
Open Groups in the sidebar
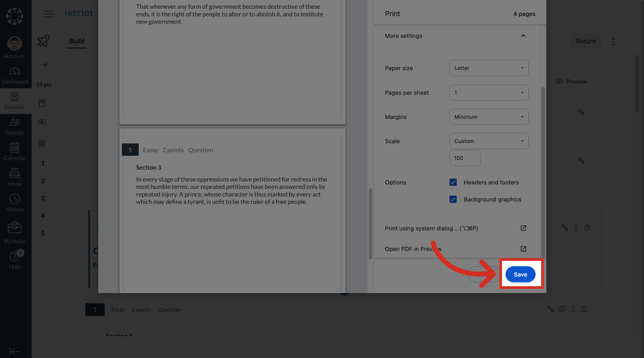click(14, 127)
